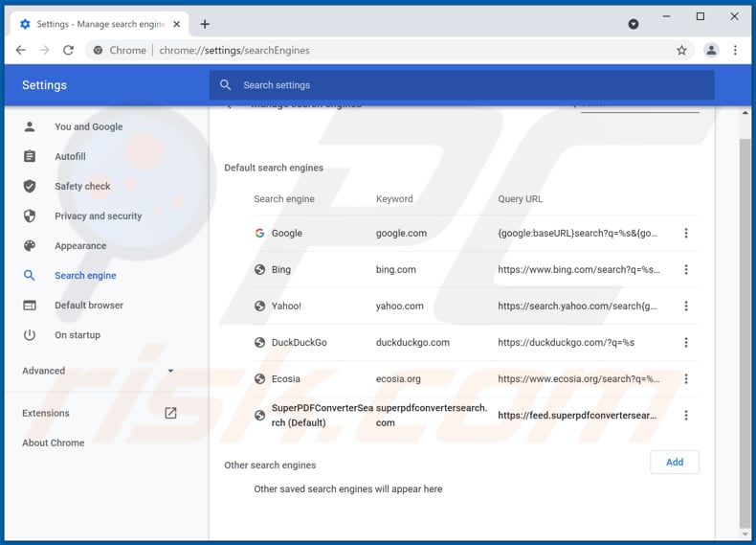
Task: Open new tab with plus button
Action: click(x=205, y=24)
